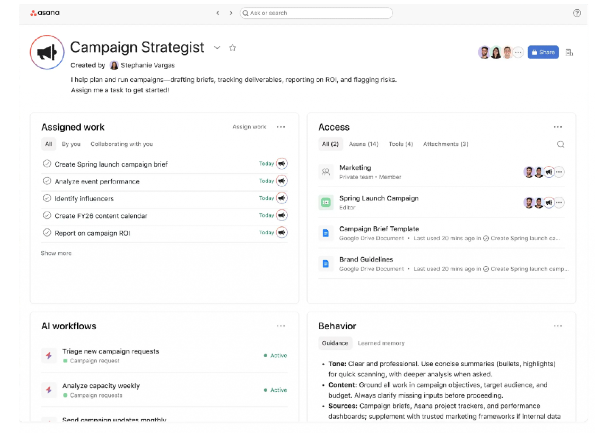The image size is (600, 433).
Task: Open Triage new campaign requests workflow
Action: [x=111, y=352]
